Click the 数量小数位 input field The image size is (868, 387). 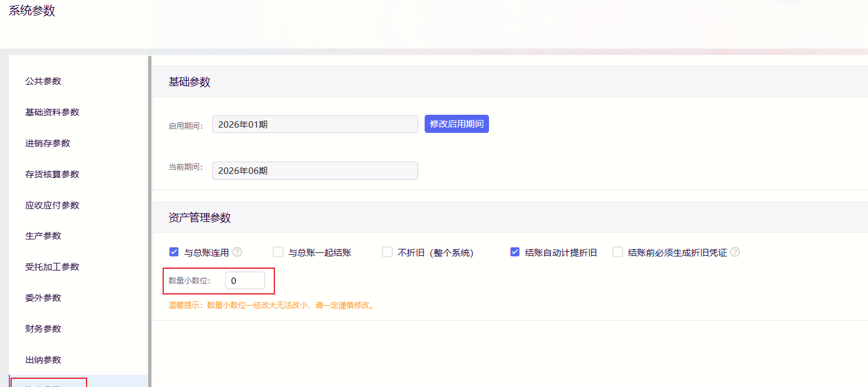(x=245, y=280)
